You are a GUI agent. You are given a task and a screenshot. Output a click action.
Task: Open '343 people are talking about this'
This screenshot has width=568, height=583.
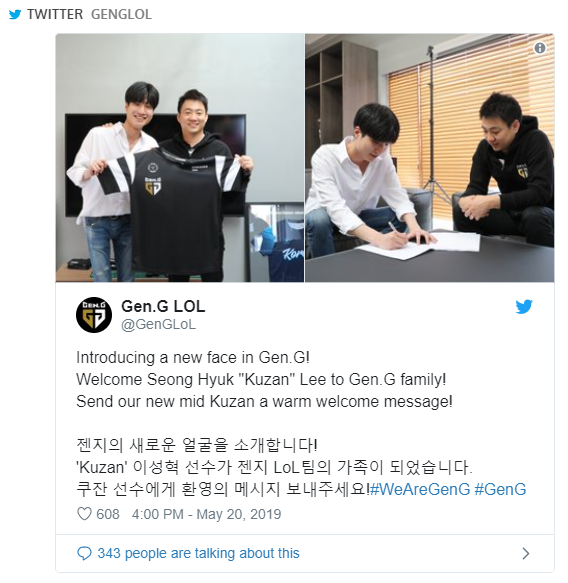(199, 553)
